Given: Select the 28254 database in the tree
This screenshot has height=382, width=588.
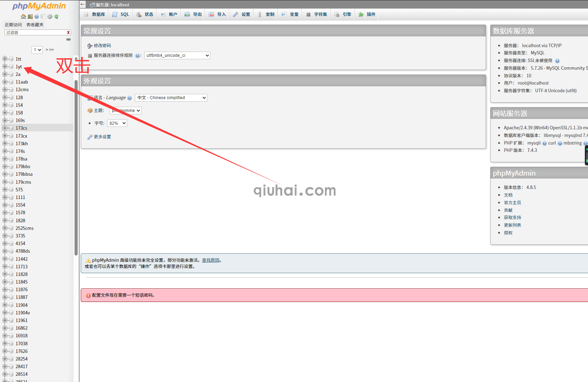Looking at the screenshot, I should (x=21, y=359).
